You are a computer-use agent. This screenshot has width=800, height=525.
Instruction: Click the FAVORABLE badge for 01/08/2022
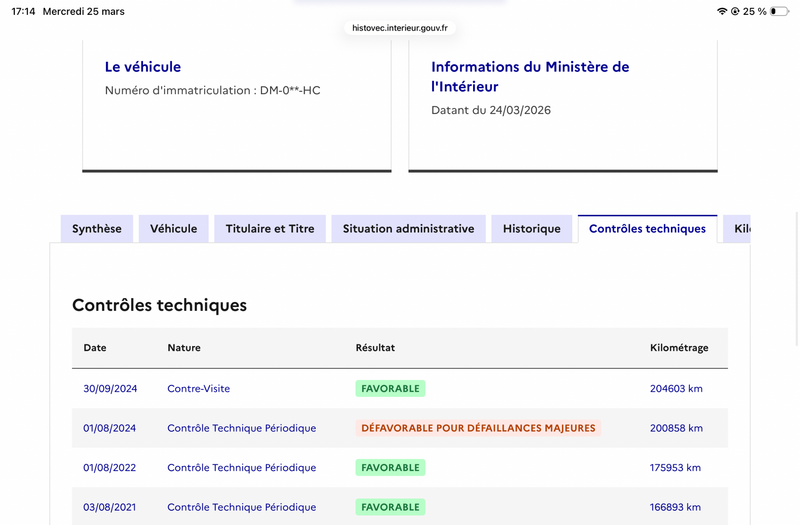(x=390, y=468)
